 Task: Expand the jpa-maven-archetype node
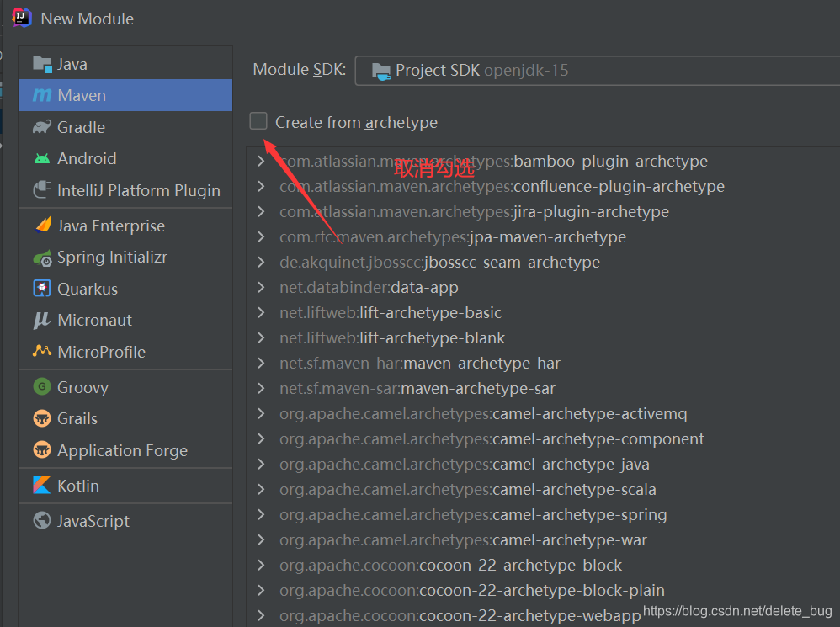tap(261, 236)
